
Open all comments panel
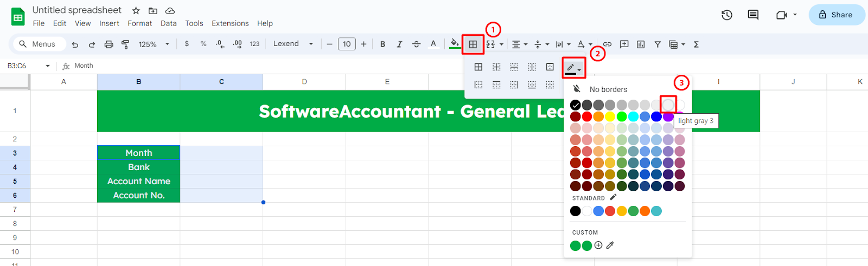click(x=753, y=15)
